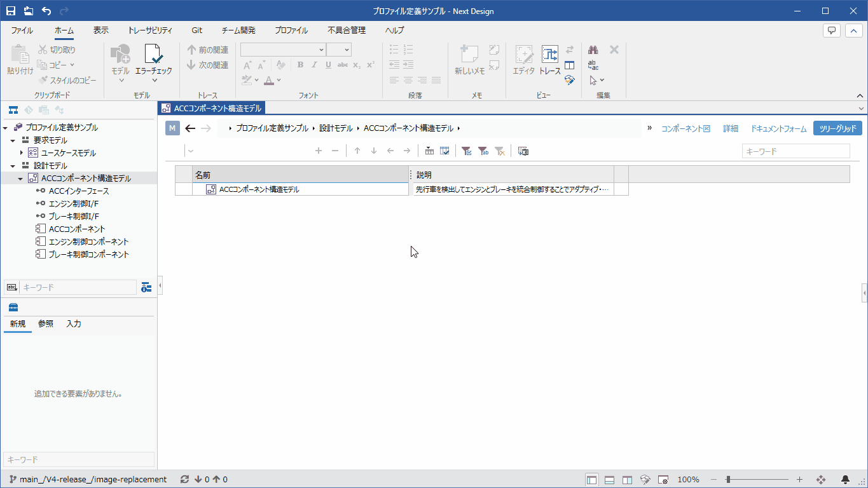
Task: Open the font size combo box
Action: coord(339,50)
